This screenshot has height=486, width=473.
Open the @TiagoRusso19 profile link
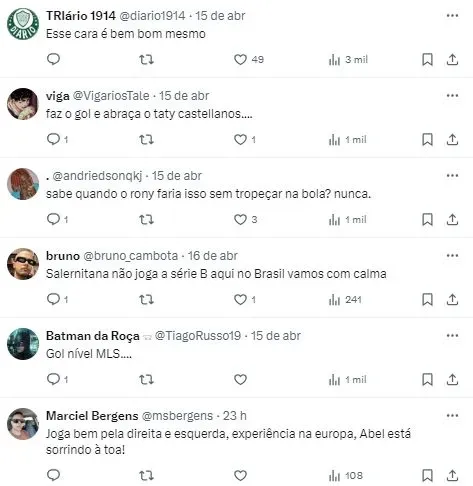[198, 336]
